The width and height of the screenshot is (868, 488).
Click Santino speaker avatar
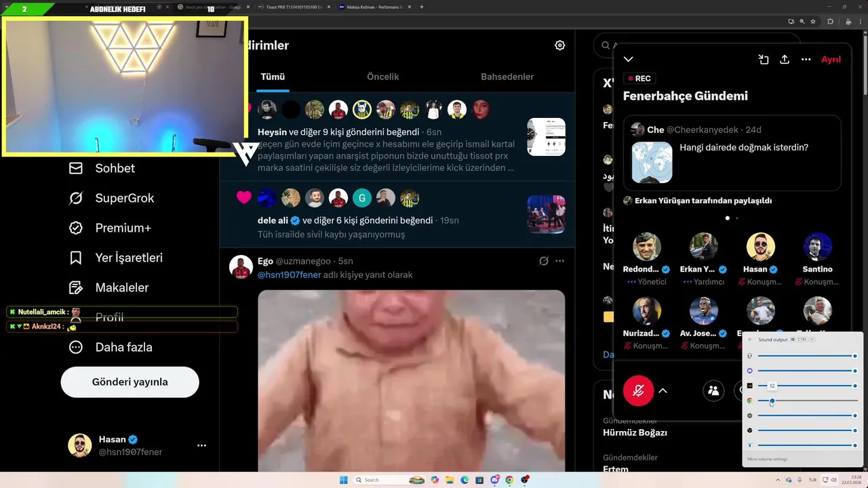pyautogui.click(x=818, y=247)
